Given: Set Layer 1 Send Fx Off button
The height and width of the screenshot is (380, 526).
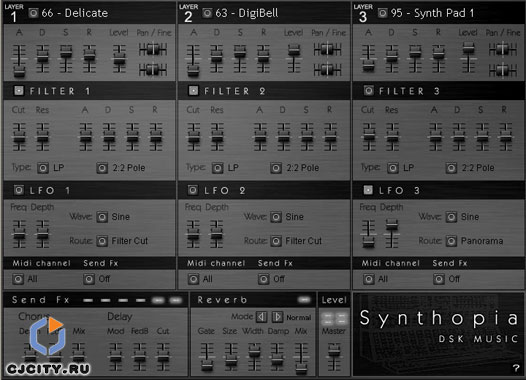Looking at the screenshot, I should [x=89, y=279].
